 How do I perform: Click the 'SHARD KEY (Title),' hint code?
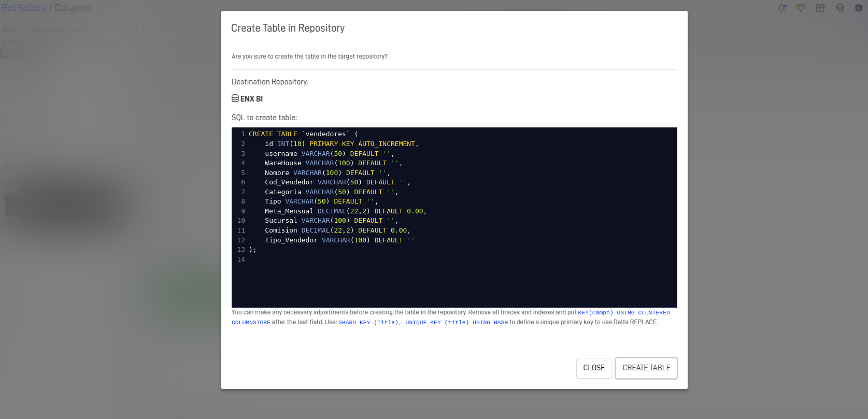tap(369, 323)
